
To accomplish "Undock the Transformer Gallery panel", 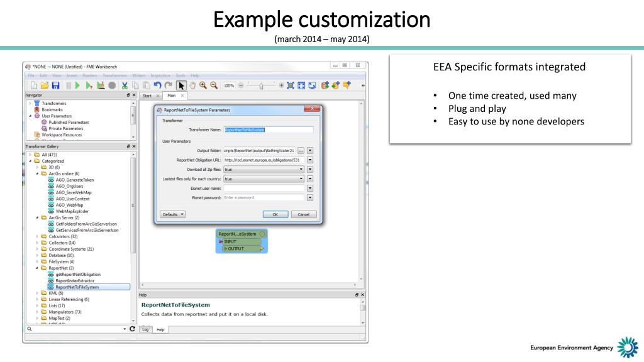I will click(x=128, y=146).
